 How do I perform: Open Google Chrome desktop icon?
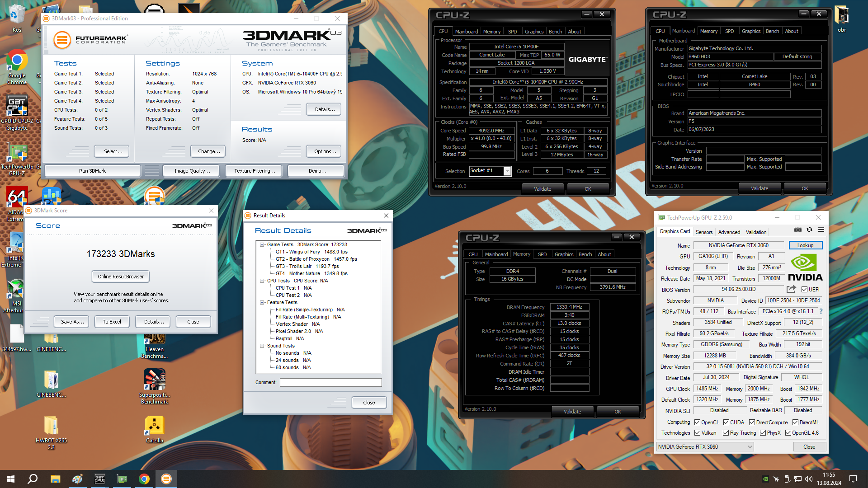tap(17, 67)
